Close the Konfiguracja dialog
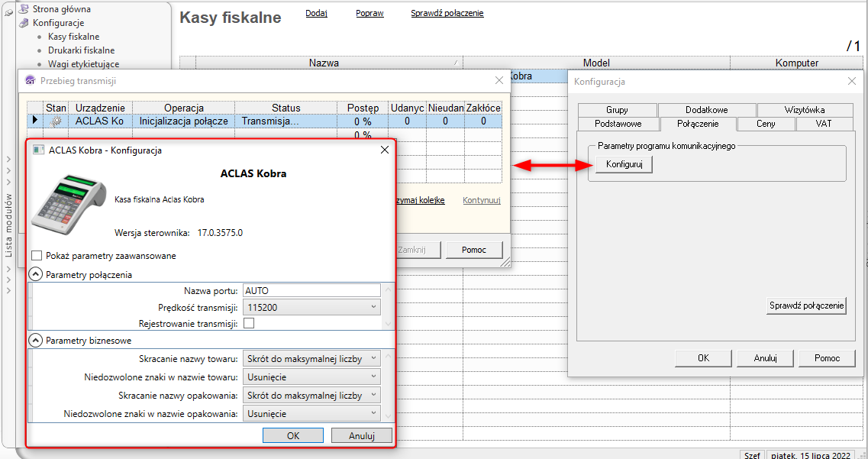The image size is (868, 459). click(x=852, y=82)
